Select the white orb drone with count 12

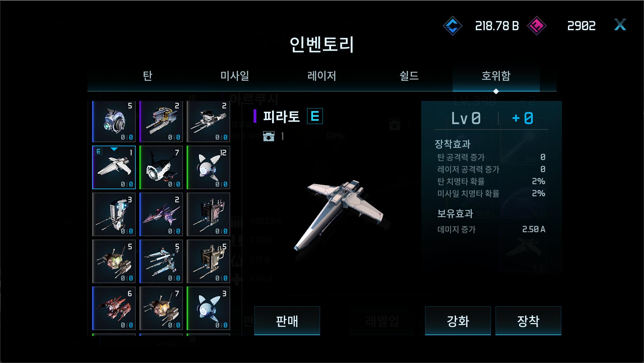click(208, 167)
